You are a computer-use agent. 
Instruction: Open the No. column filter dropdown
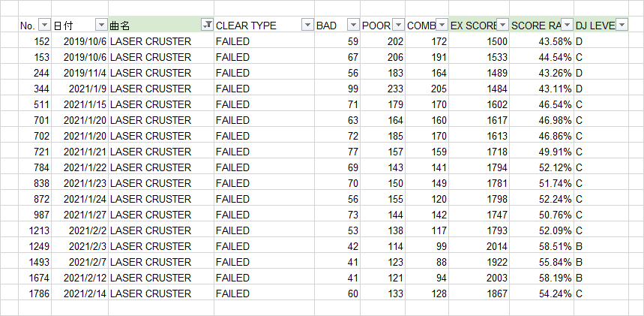pyautogui.click(x=44, y=25)
